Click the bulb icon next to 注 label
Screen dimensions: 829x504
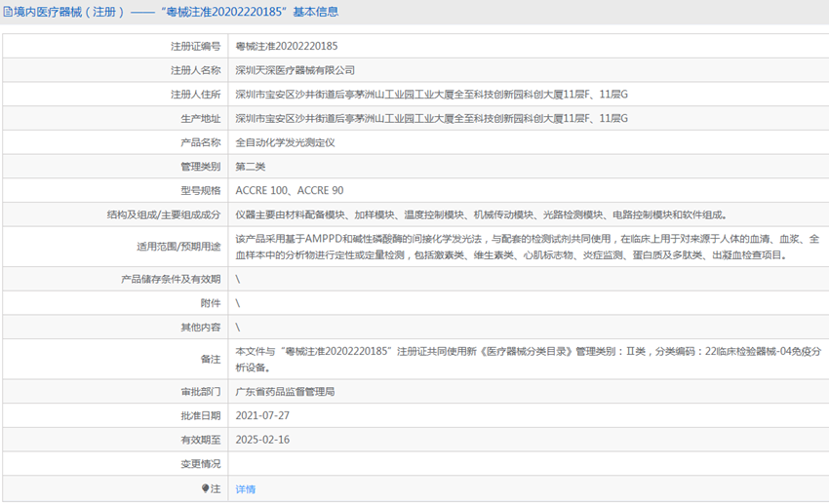205,488
